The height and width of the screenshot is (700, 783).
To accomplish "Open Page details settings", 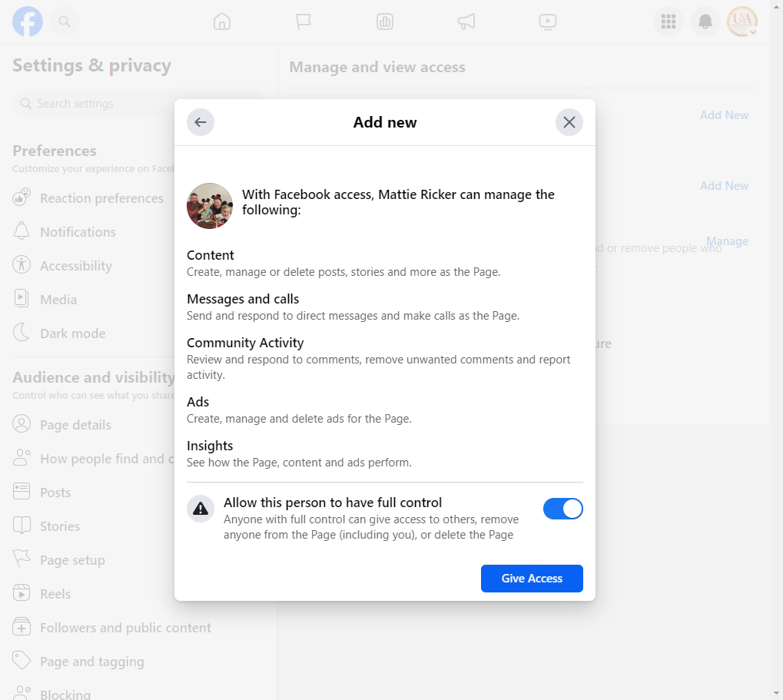I will pos(75,425).
